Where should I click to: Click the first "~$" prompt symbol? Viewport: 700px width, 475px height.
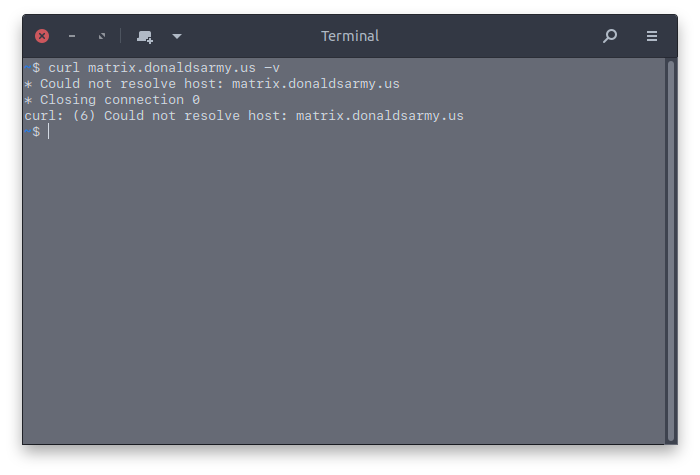(x=32, y=68)
